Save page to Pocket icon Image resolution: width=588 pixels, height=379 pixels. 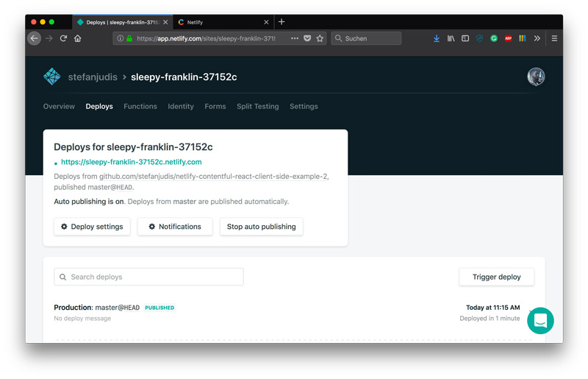tap(307, 38)
